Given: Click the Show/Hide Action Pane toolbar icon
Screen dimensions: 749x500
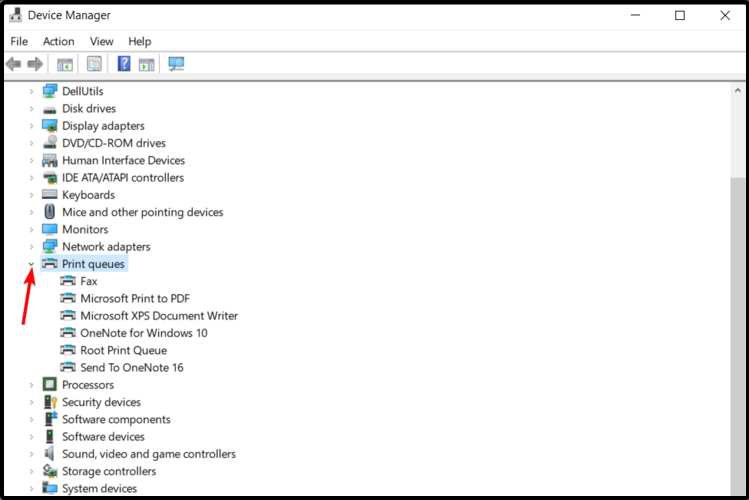Looking at the screenshot, I should (146, 64).
